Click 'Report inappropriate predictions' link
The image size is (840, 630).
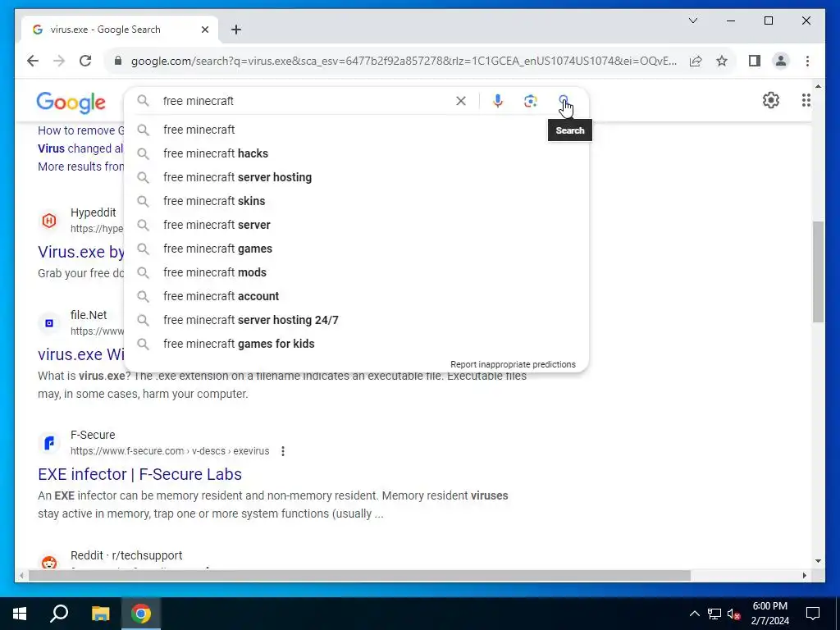click(x=513, y=364)
